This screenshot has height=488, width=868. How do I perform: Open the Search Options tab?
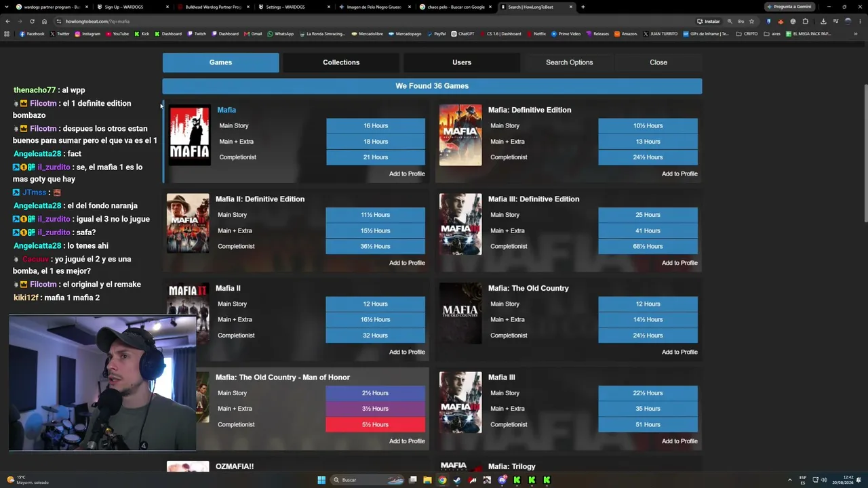[x=570, y=62]
